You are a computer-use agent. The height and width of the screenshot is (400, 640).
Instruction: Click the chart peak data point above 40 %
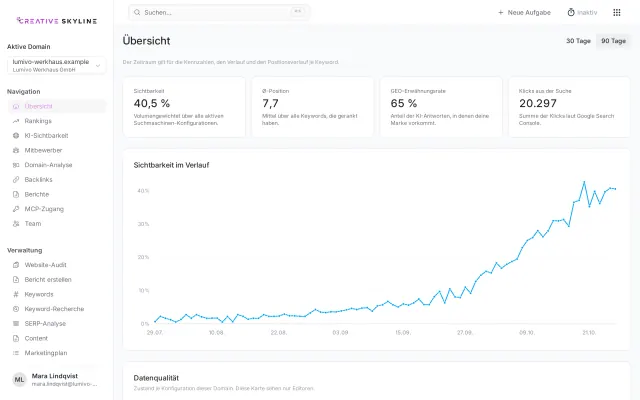coord(584,182)
